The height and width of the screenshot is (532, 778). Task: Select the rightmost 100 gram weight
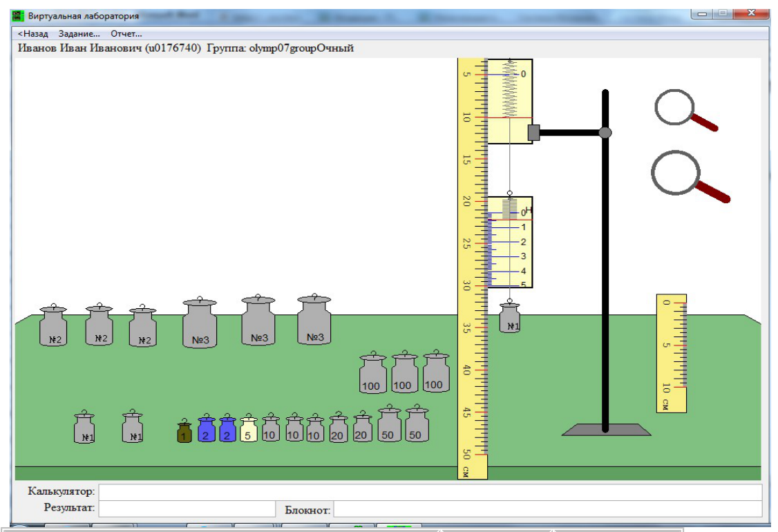click(436, 371)
